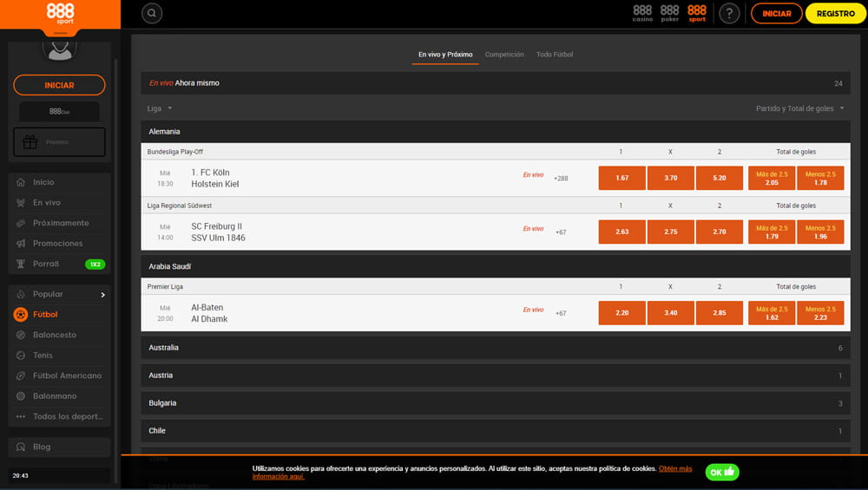This screenshot has height=490, width=868.
Task: Bet draw 3.70 in Köln match
Action: [670, 178]
